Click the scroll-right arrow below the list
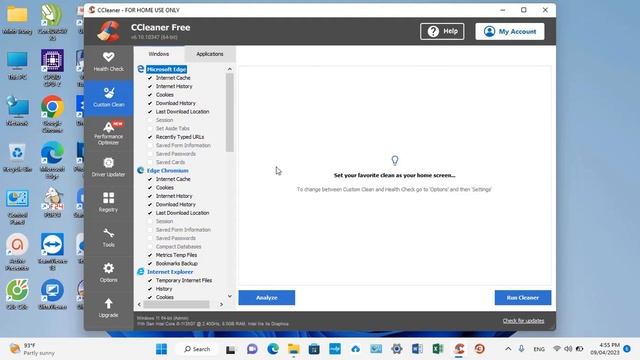This screenshot has height=360, width=640. [222, 304]
